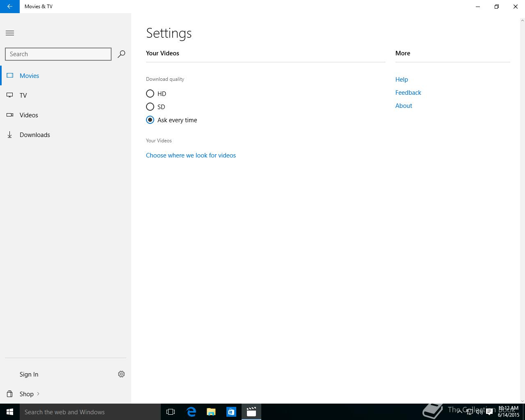Click the Shop bag icon
This screenshot has height=420, width=525.
[x=10, y=394]
